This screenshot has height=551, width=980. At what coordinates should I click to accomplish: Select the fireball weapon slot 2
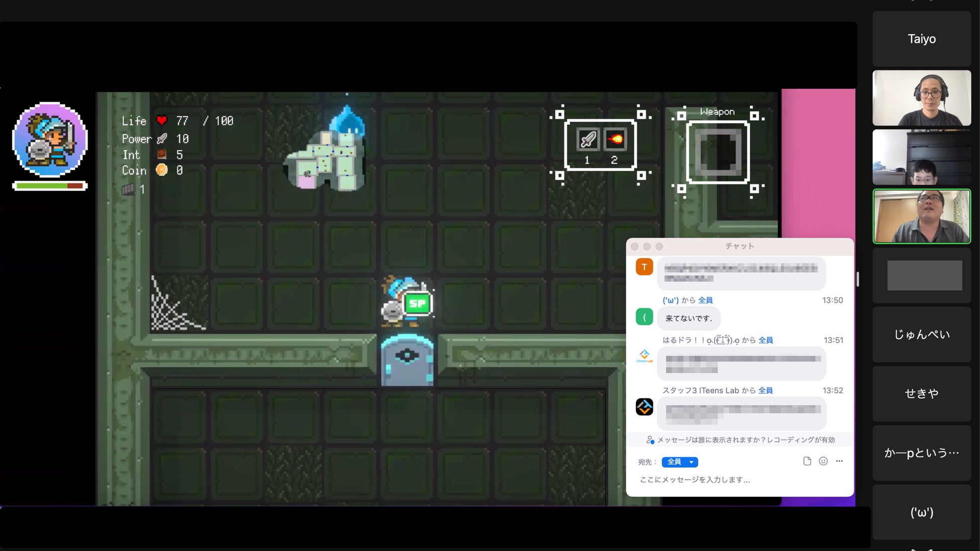pos(615,140)
